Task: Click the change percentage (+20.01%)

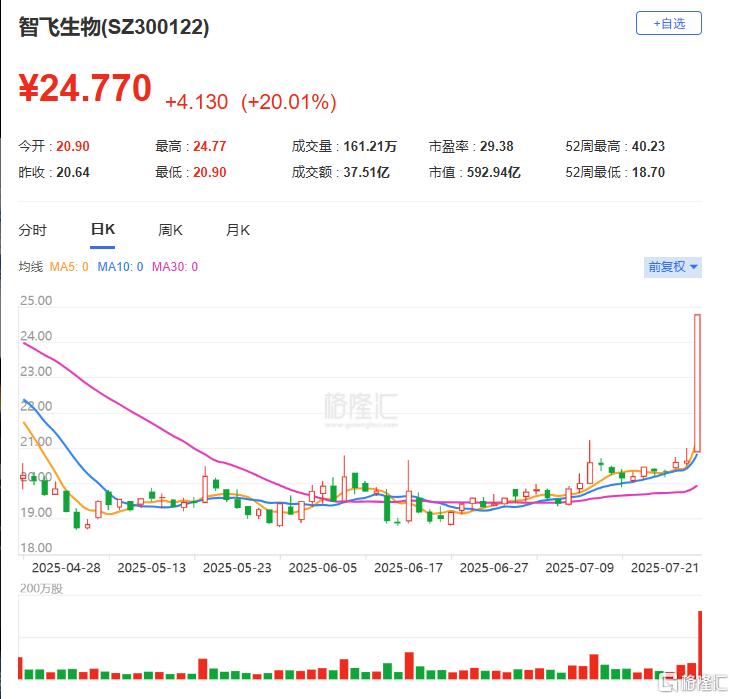Action: click(289, 102)
